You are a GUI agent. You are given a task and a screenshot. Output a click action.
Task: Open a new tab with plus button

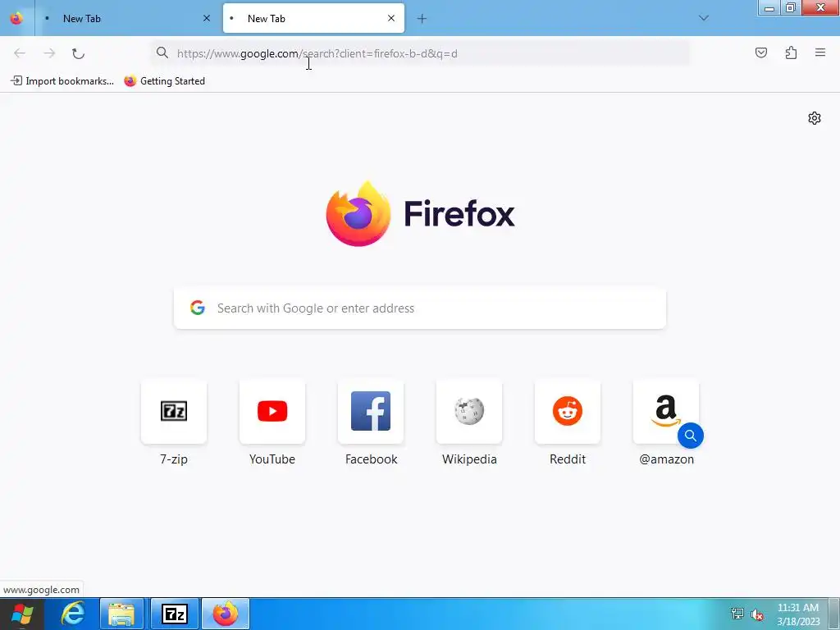(x=422, y=19)
